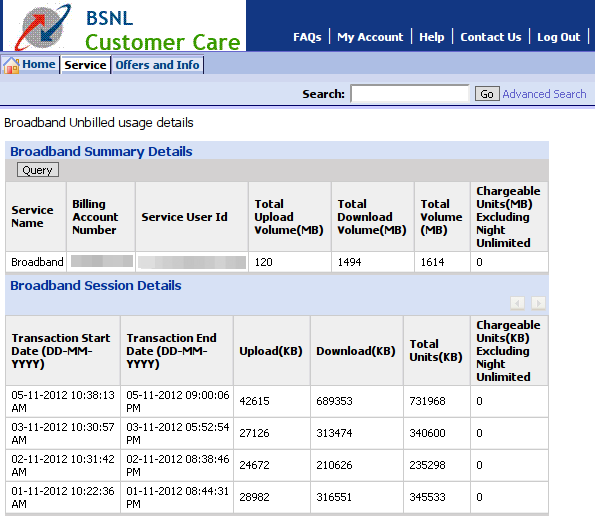Open the Service tab

[85, 65]
